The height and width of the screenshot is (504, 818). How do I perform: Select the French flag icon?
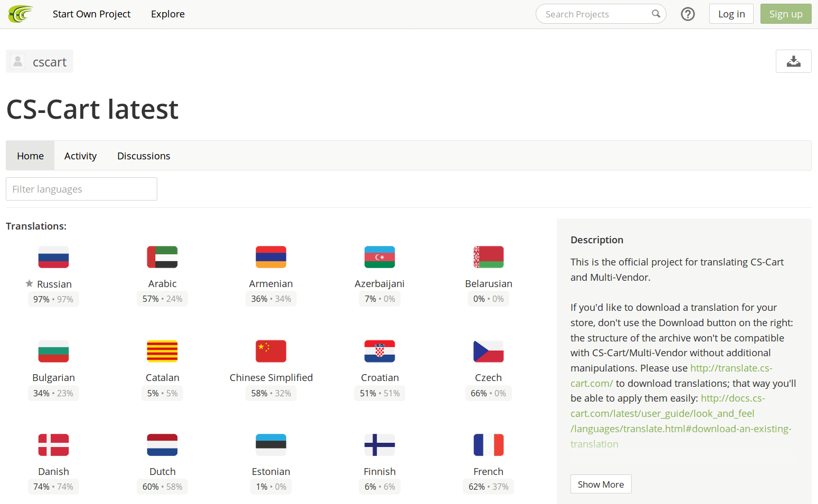[x=488, y=445]
